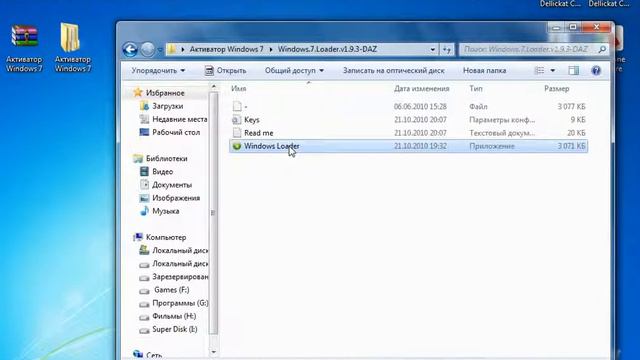Image resolution: width=640 pixels, height=360 pixels.
Task: Open the WinRAR archive Активатор Windows 7 on desktop
Action: [x=24, y=48]
